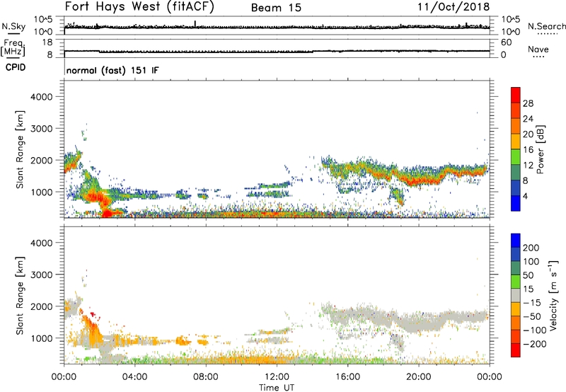This screenshot has width=566, height=392.
Task: Click the 'Time UT' axis label
Action: point(277,388)
